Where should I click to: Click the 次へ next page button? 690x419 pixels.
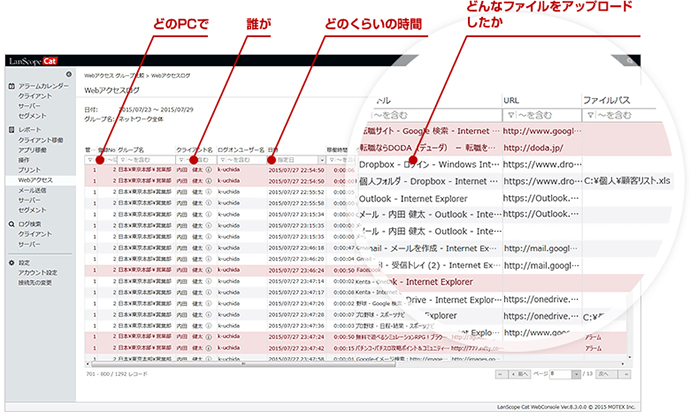606,374
